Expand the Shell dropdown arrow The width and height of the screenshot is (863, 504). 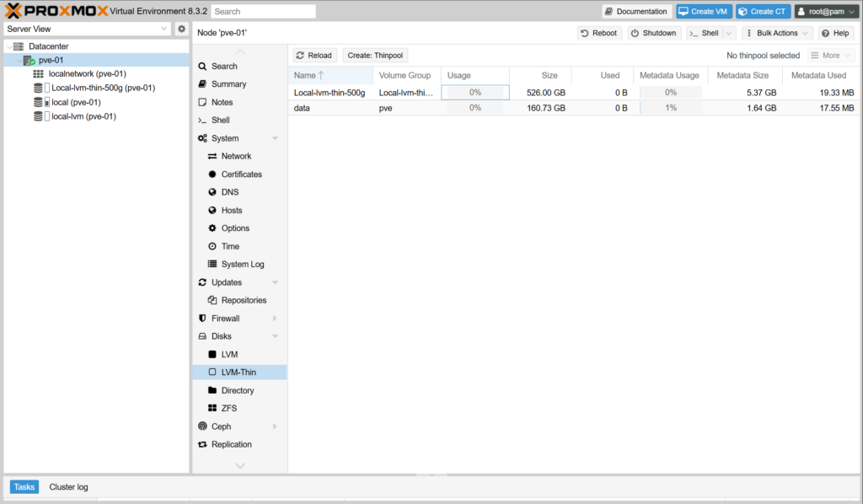click(728, 33)
